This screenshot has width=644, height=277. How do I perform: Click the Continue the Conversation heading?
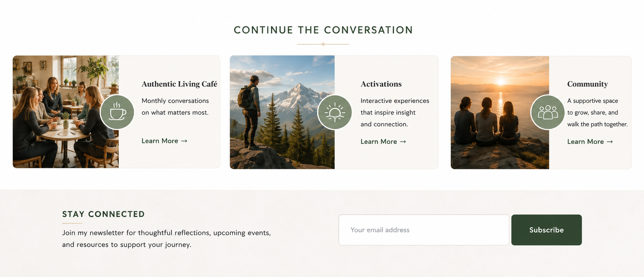(x=323, y=30)
